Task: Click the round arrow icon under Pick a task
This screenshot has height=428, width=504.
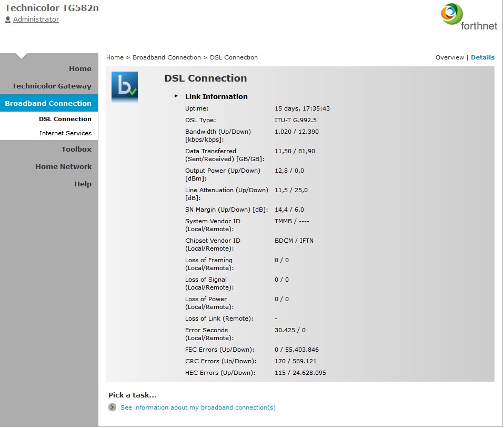Action: [112, 407]
